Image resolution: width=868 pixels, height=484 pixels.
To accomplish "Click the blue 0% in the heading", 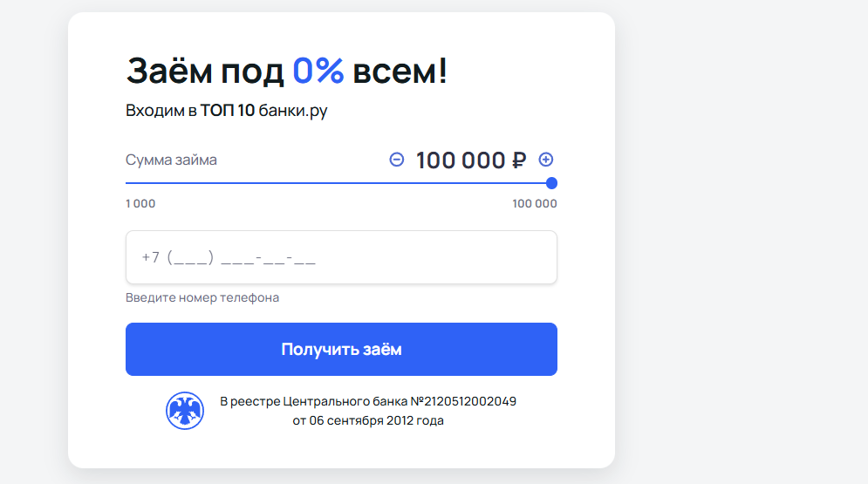I will [x=318, y=72].
